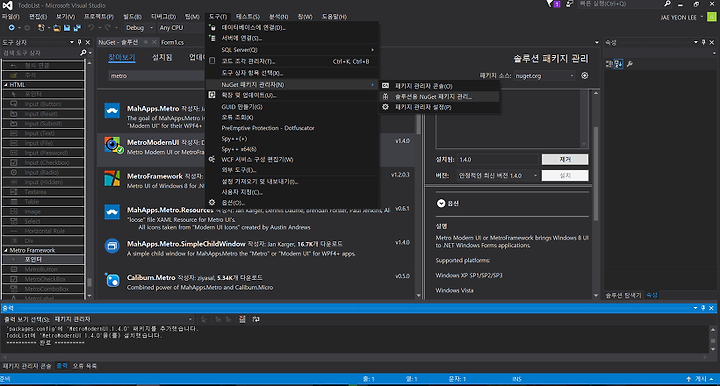Open the Test menu in menu bar
This screenshot has height=386, width=720.
pos(248,17)
